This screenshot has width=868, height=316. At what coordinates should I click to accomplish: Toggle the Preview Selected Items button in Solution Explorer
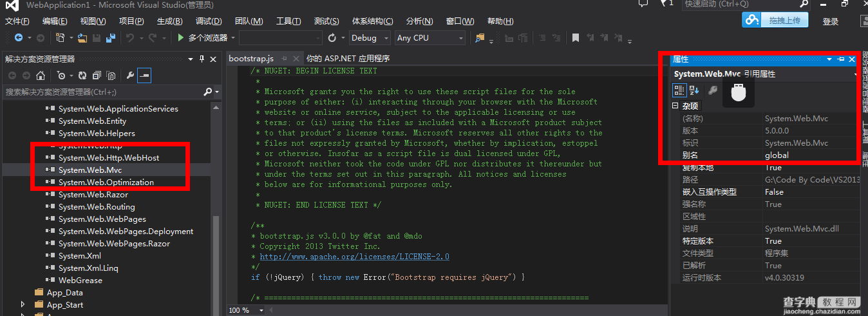coord(144,75)
